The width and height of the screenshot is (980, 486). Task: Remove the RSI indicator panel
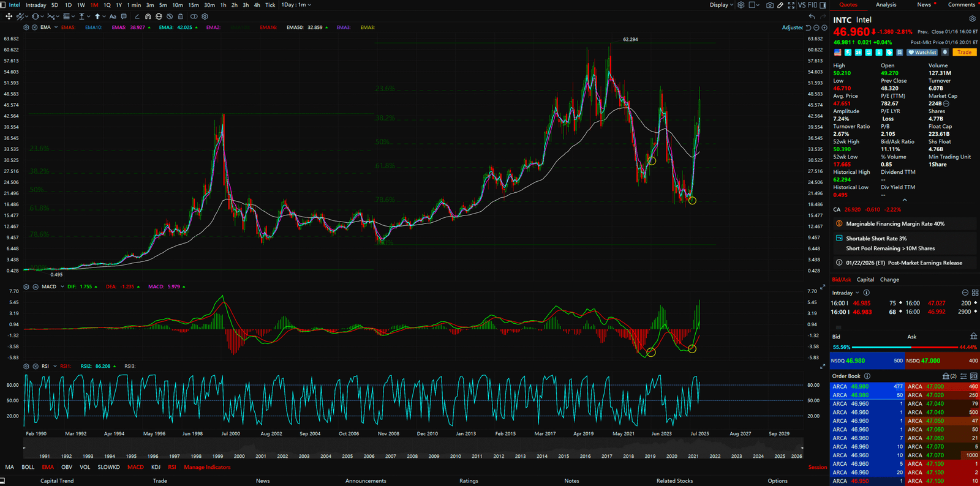tap(36, 366)
